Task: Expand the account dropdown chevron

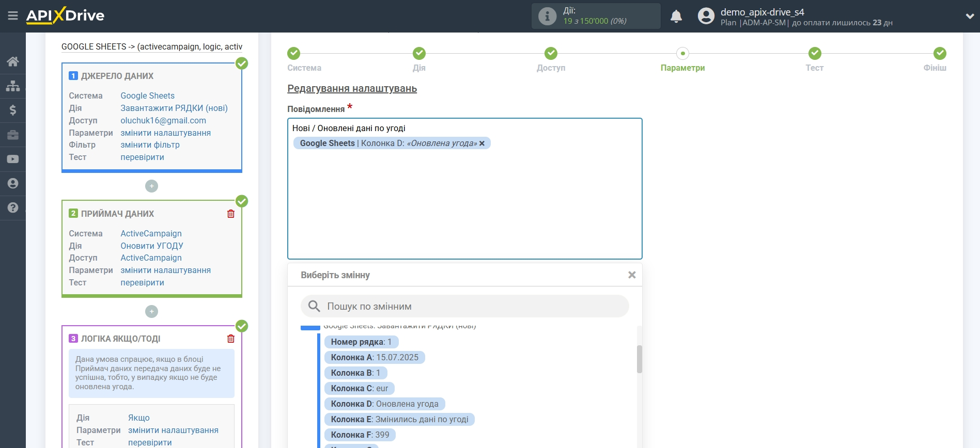Action: click(970, 17)
